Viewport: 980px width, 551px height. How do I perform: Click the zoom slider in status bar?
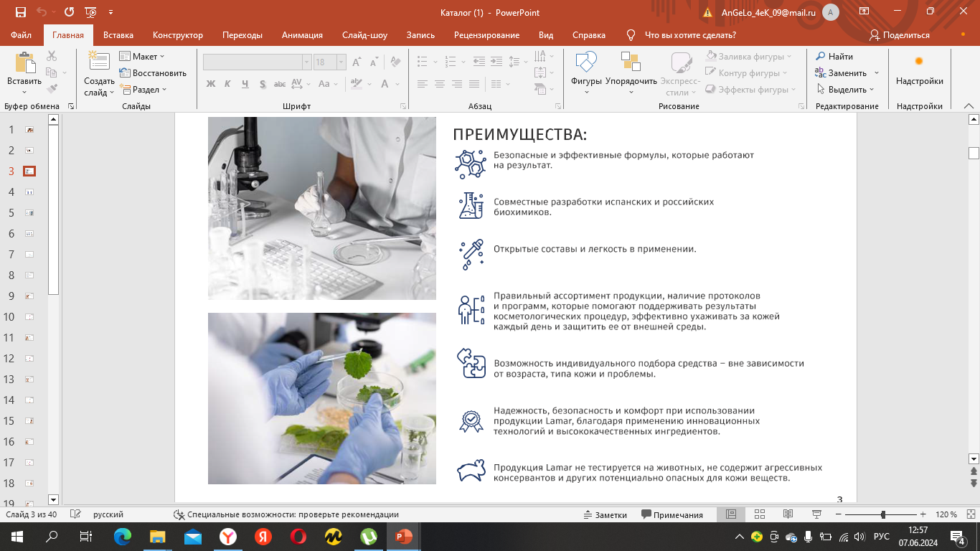click(882, 514)
